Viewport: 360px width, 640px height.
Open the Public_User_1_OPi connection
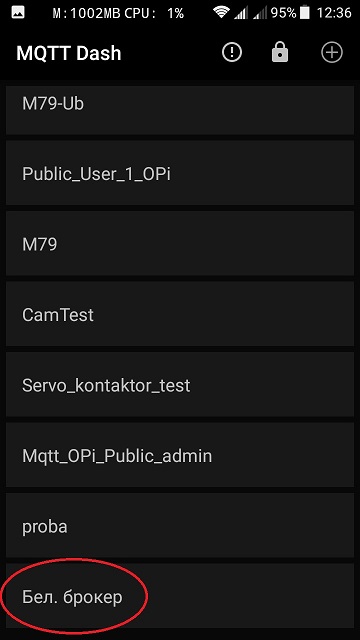click(180, 173)
